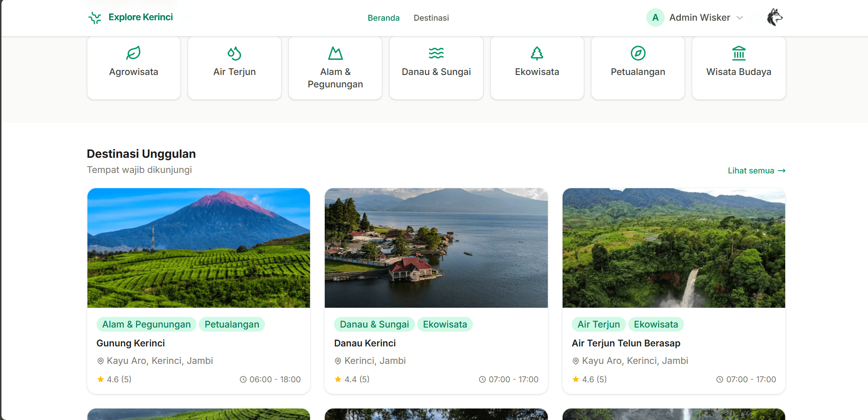The image size is (868, 420).
Task: Click the Ekowisata badge on Danau Kerinci card
Action: pyautogui.click(x=445, y=324)
